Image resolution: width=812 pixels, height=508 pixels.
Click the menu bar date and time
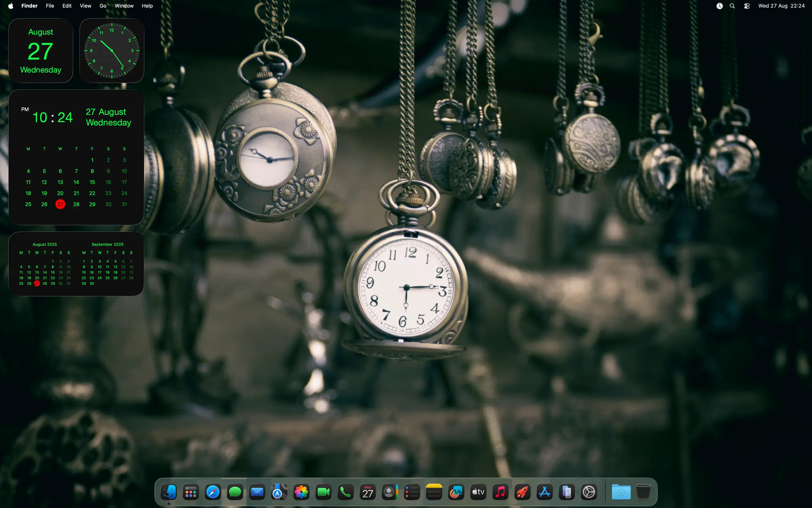click(782, 6)
